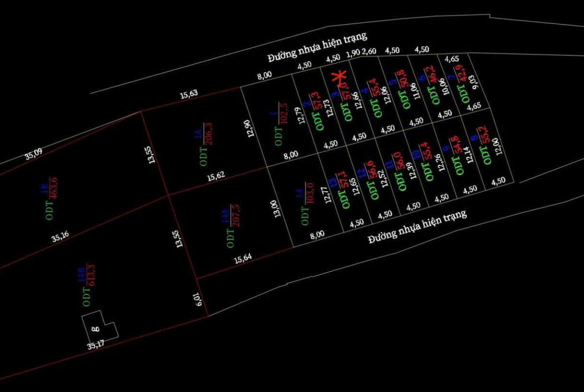Select the L-shaped building outline labeled g
The width and height of the screenshot is (584, 392).
99,326
